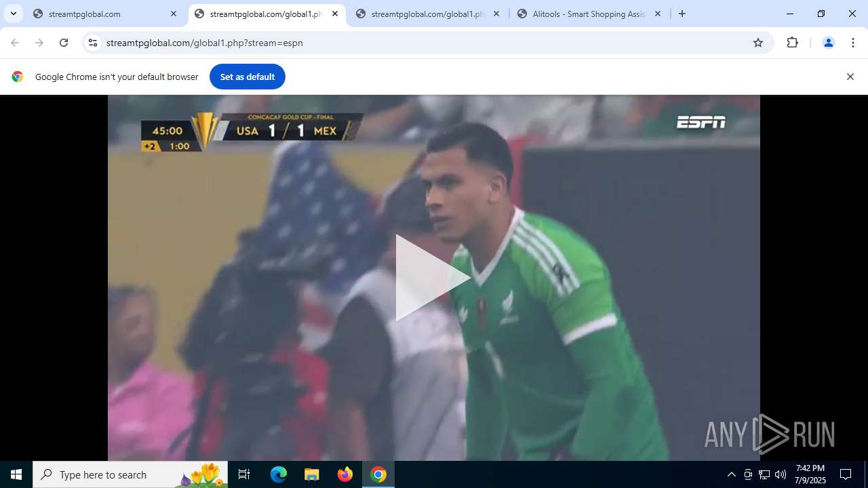Viewport: 868px width, 488px height.
Task: Open the Meet Now tray icon
Action: click(x=748, y=474)
